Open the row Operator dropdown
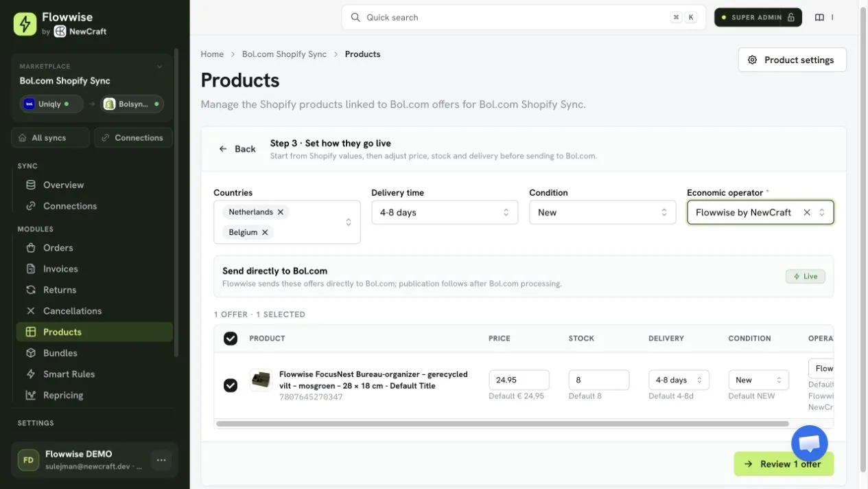The image size is (868, 489). click(x=821, y=369)
